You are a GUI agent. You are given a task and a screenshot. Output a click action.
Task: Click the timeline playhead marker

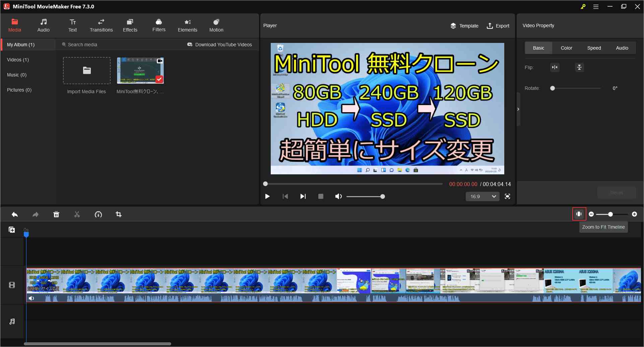(x=26, y=234)
